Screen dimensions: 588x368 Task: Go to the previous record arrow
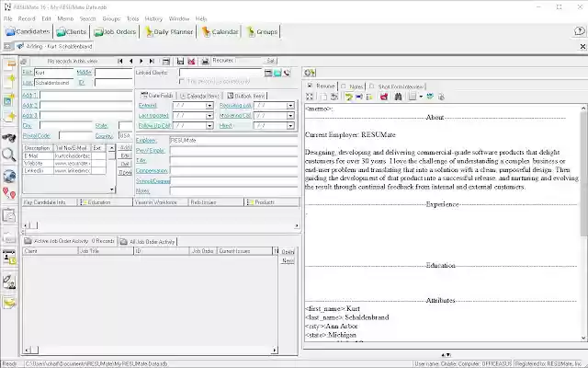pyautogui.click(x=130, y=61)
